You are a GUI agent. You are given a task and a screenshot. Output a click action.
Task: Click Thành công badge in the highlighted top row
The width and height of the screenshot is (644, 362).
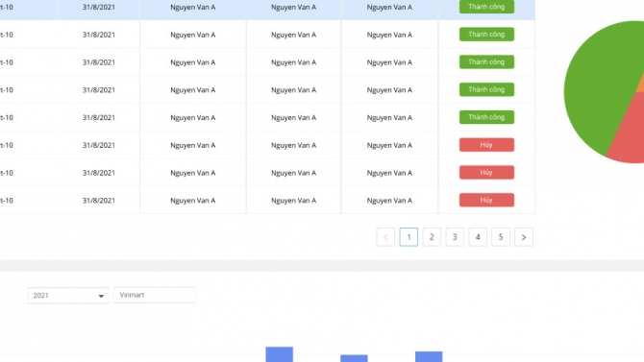(x=486, y=7)
